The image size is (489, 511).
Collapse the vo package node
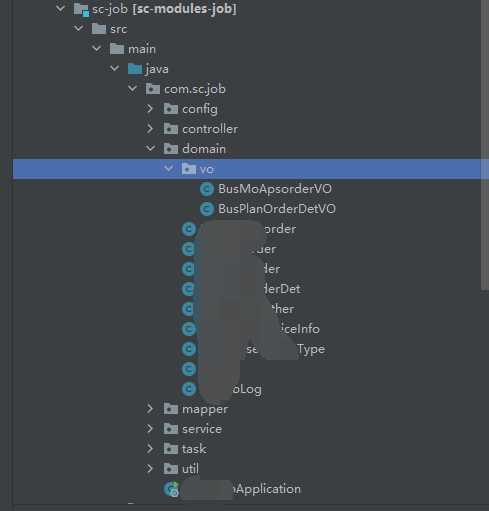tap(169, 169)
